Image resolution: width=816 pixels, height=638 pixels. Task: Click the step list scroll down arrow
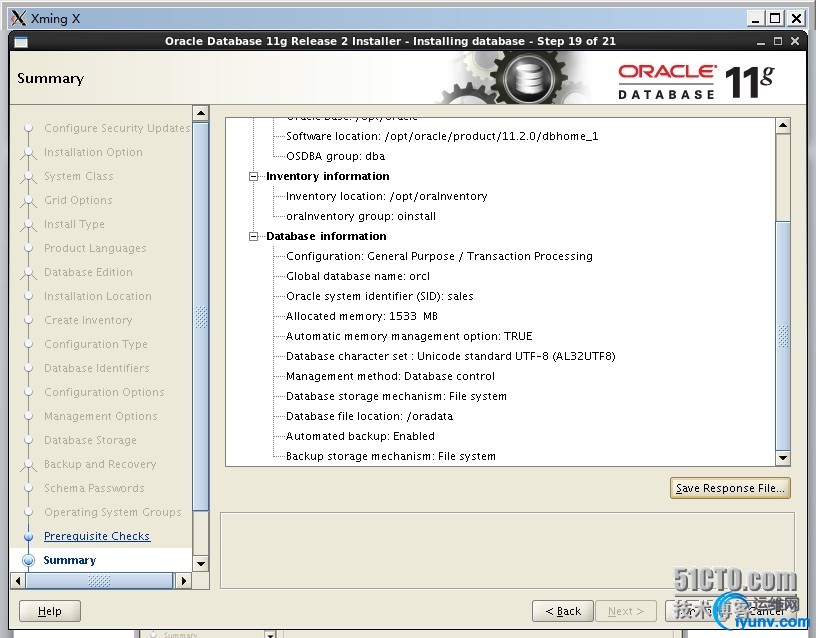[x=201, y=564]
